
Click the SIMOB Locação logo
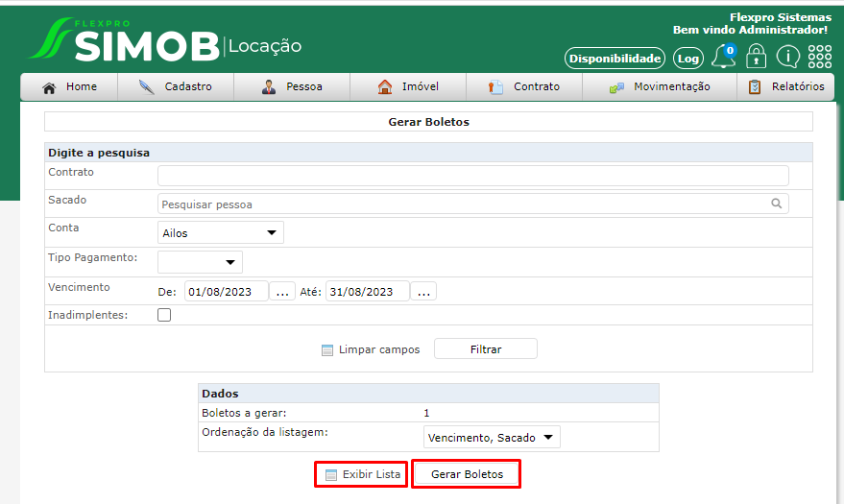[165, 39]
